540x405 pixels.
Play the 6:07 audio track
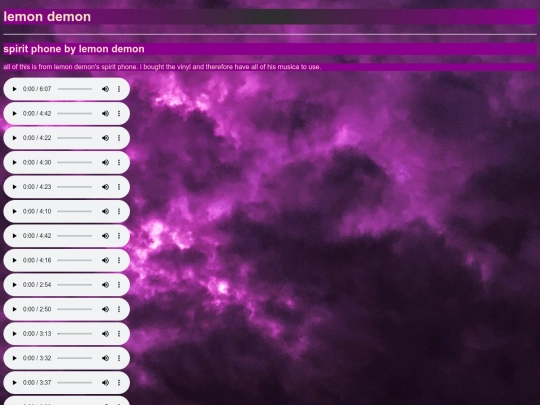pos(14,89)
